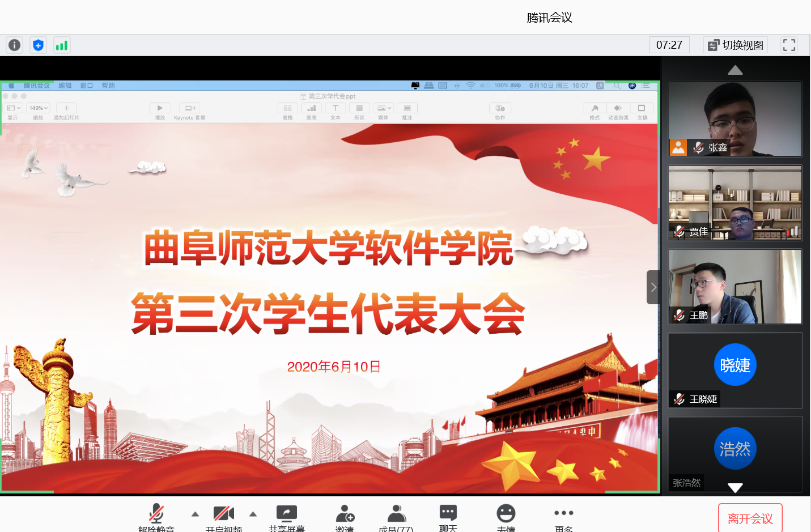Screen dimensions: 811x532
Task: Click Switch View (切换视图)
Action: tap(736, 45)
